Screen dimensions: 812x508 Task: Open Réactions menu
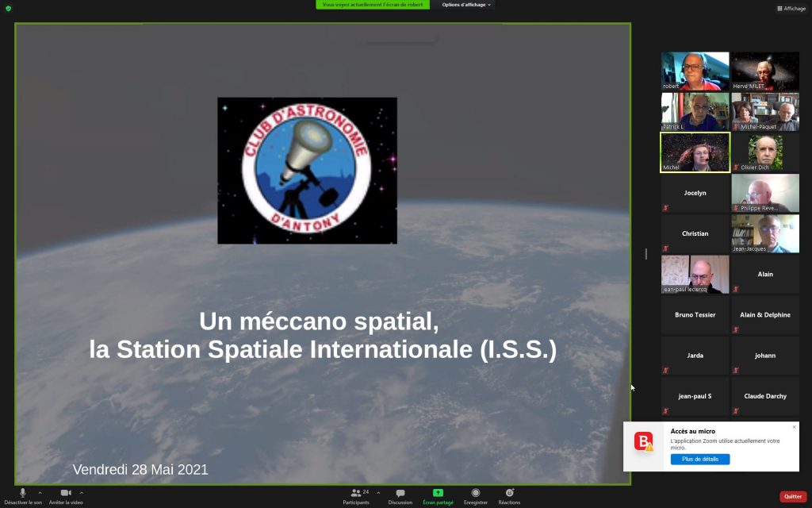pyautogui.click(x=510, y=496)
